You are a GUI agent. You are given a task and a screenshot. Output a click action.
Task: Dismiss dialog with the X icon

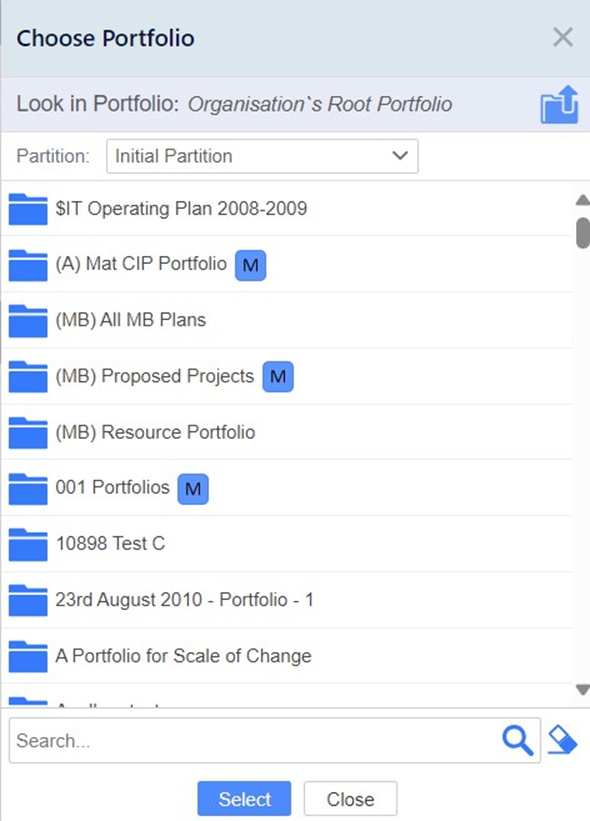[563, 38]
